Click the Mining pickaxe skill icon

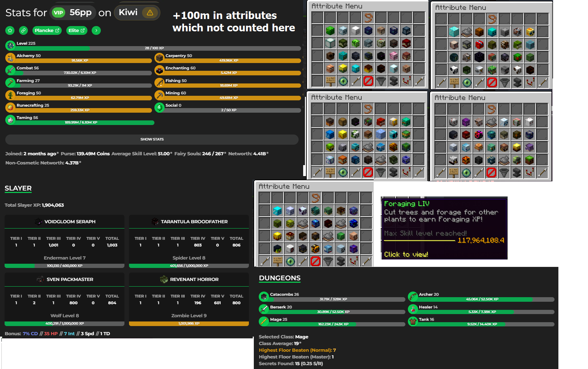pos(159,95)
